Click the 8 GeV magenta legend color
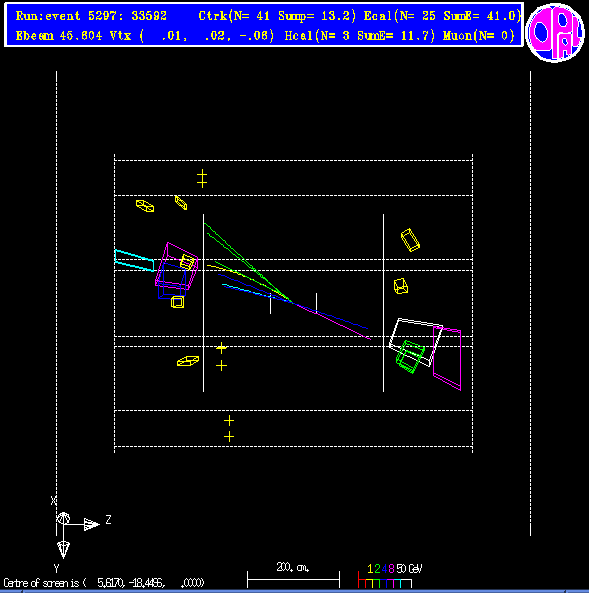This screenshot has width=589, height=593. 391,568
